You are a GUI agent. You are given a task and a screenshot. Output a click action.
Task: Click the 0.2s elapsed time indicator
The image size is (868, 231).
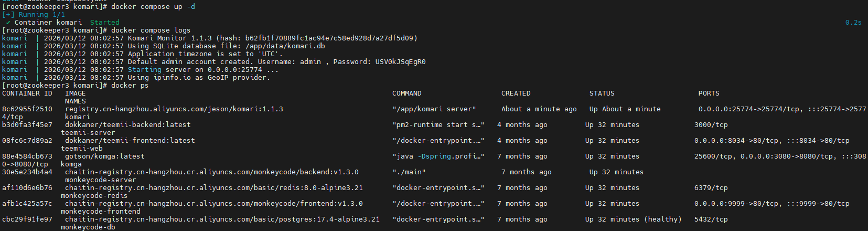click(x=853, y=23)
